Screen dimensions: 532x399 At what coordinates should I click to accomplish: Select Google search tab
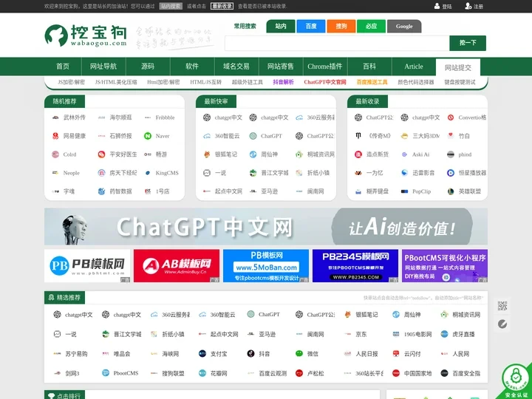[404, 26]
